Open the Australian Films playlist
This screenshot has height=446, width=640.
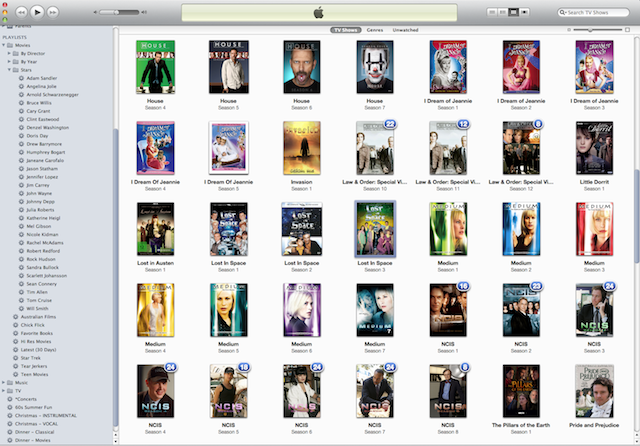(x=38, y=317)
